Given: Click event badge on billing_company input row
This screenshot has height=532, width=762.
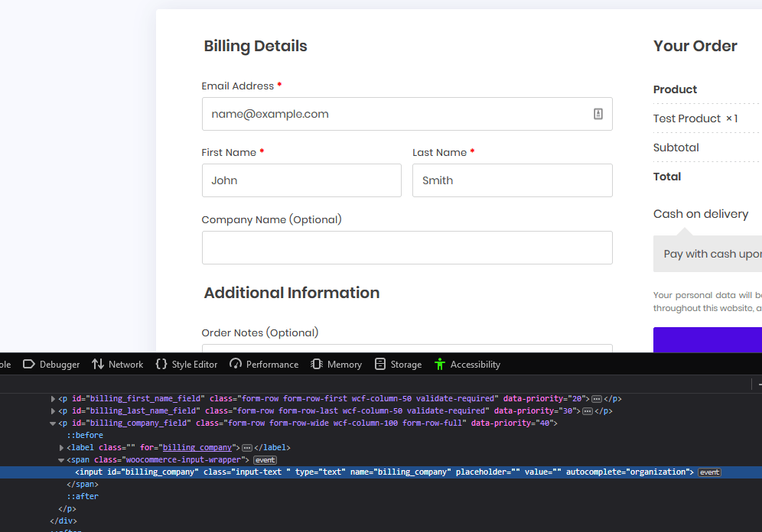Looking at the screenshot, I should pos(709,472).
